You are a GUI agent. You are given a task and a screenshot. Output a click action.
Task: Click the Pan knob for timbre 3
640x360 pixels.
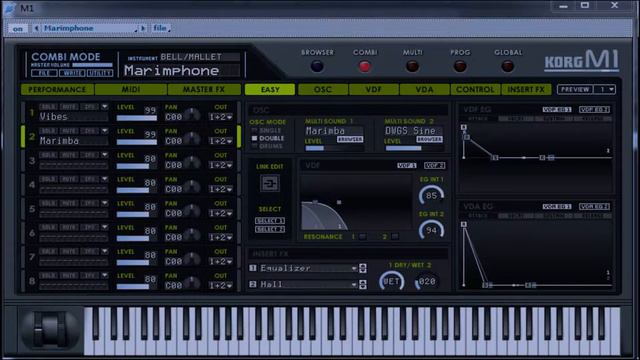[192, 163]
